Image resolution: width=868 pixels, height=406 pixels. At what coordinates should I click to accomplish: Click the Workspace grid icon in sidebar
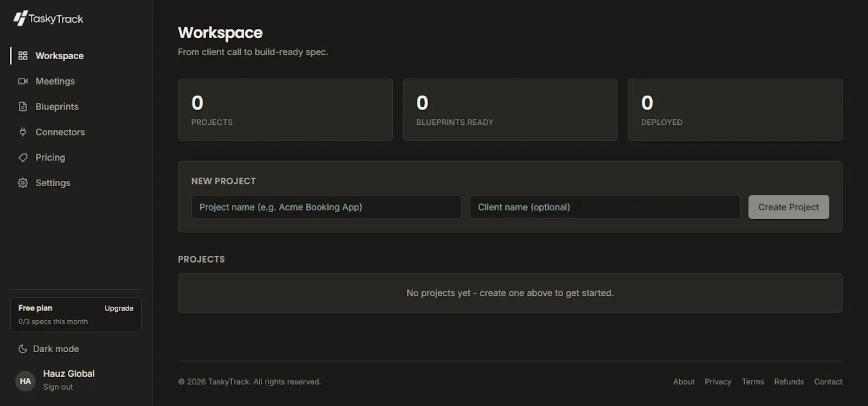coord(23,56)
